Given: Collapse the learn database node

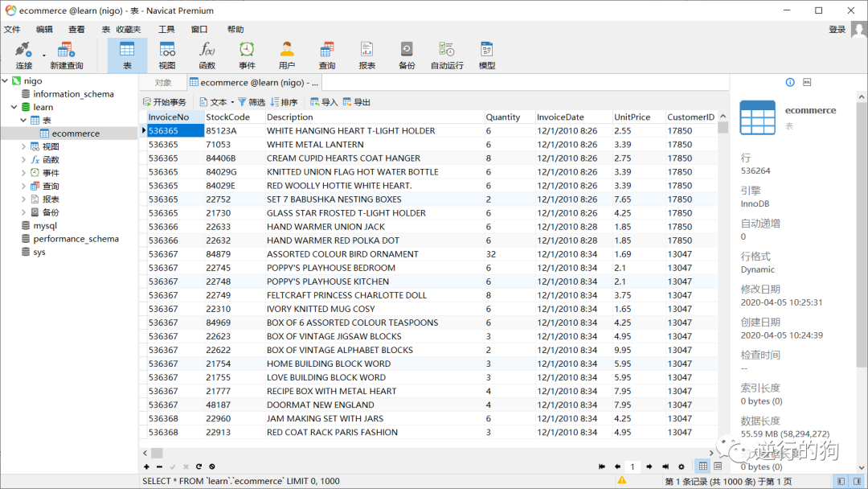Looking at the screenshot, I should point(14,107).
